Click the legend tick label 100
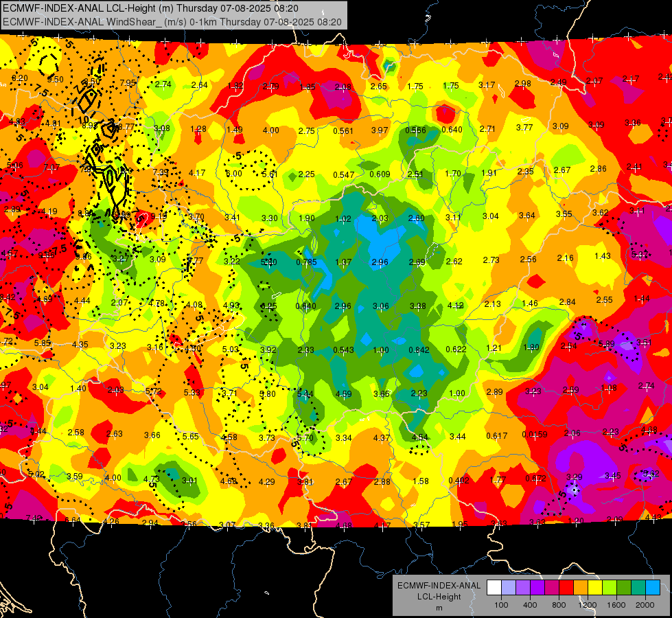The image size is (672, 618). (501, 605)
